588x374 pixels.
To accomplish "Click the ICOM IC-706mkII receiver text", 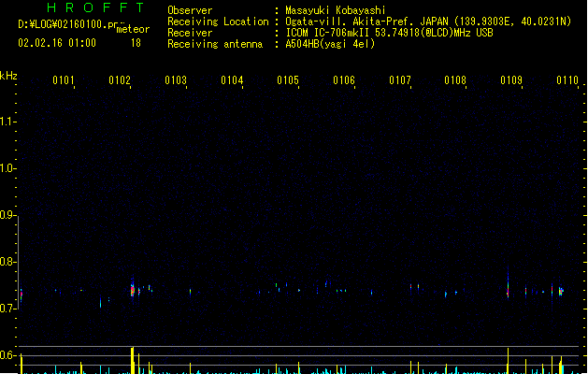I will pyautogui.click(x=389, y=33).
